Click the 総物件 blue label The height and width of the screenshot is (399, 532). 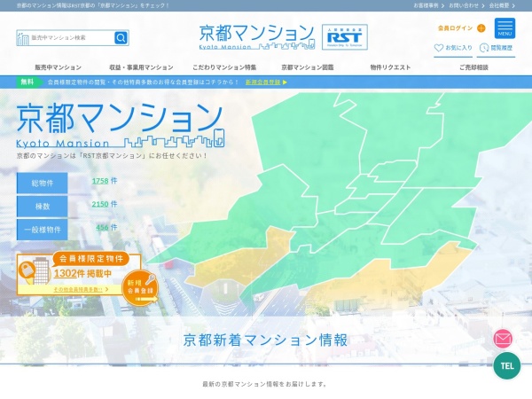(x=42, y=184)
